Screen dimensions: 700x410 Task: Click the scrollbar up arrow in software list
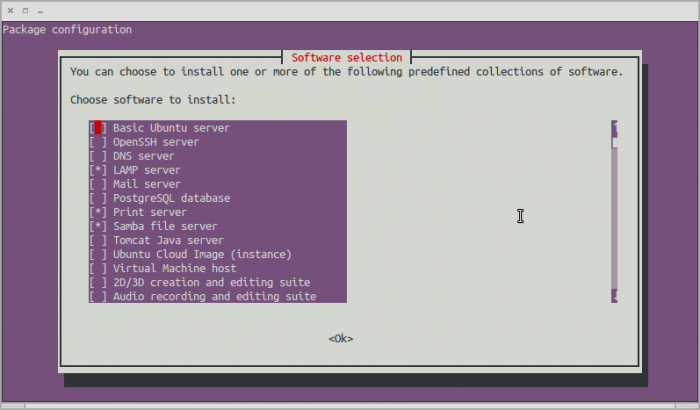point(615,128)
